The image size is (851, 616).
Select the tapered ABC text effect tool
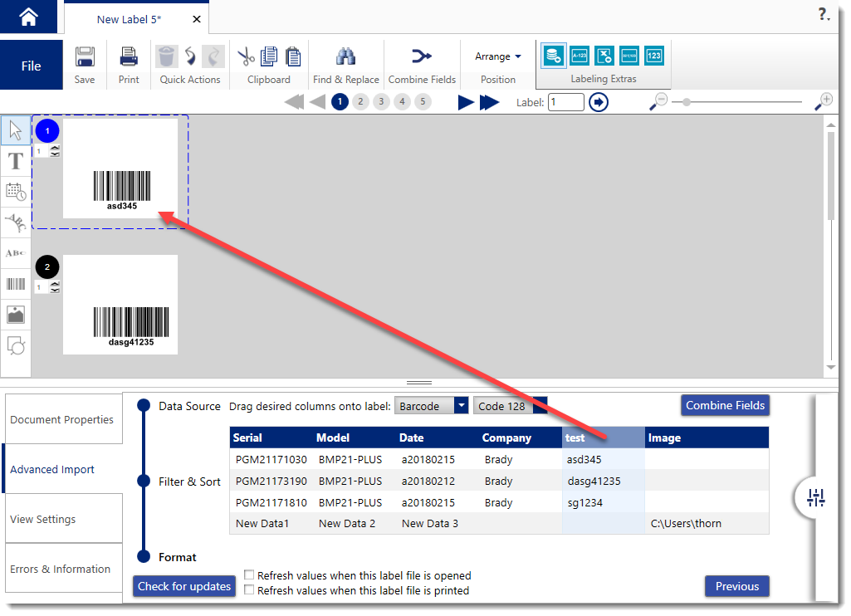[16, 253]
